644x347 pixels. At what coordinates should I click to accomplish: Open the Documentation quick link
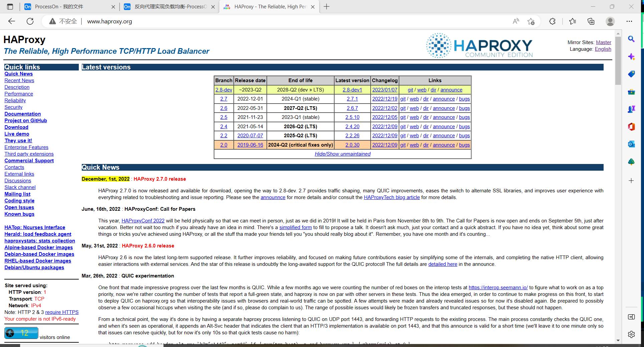coord(23,114)
